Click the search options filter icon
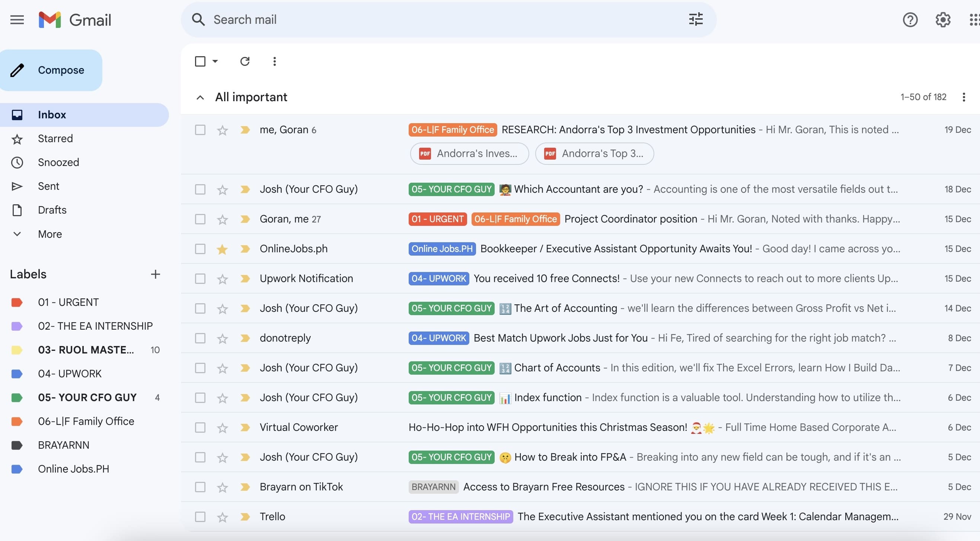Screen dimensions: 980x541 [x=696, y=19]
